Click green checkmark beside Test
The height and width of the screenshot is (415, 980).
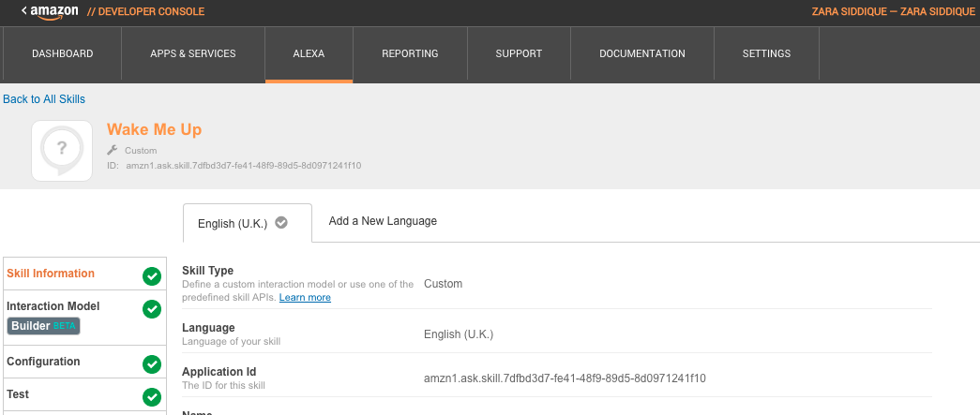(x=152, y=397)
